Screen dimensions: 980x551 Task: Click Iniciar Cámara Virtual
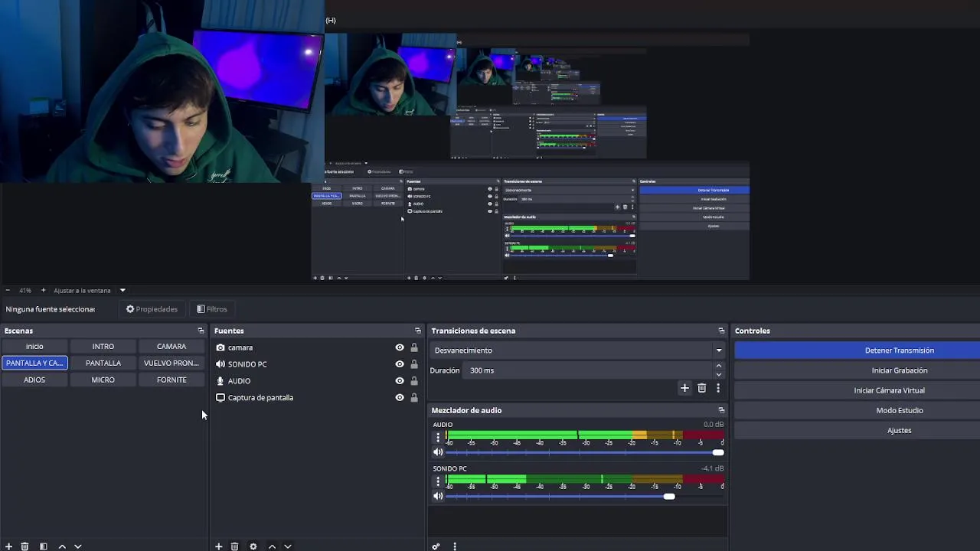(857, 390)
